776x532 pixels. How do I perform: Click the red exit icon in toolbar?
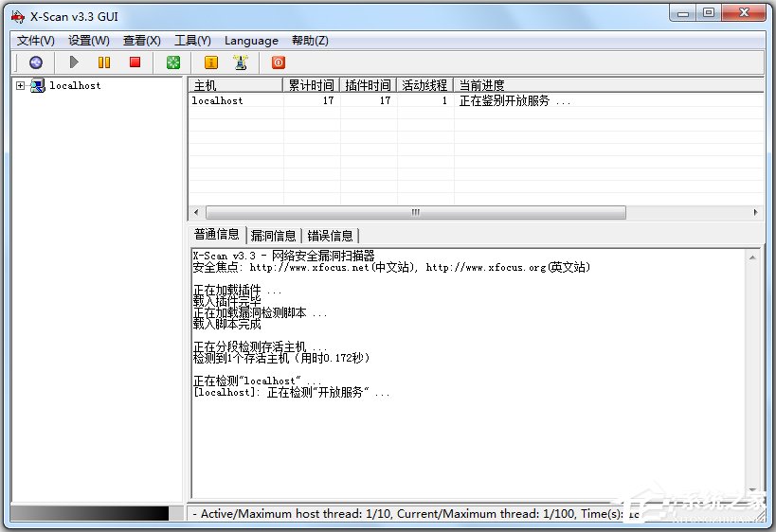[279, 62]
